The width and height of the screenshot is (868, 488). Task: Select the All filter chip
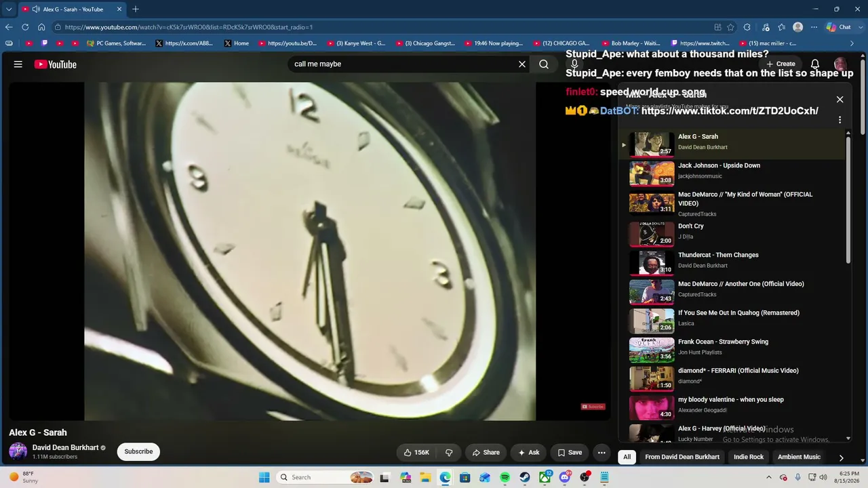point(627,457)
